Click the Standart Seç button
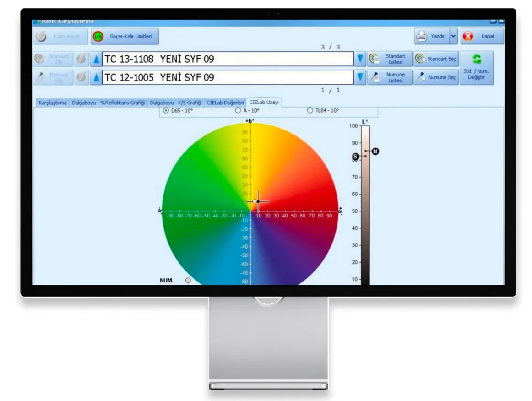Viewport: 532px width, 401px height. (436, 59)
